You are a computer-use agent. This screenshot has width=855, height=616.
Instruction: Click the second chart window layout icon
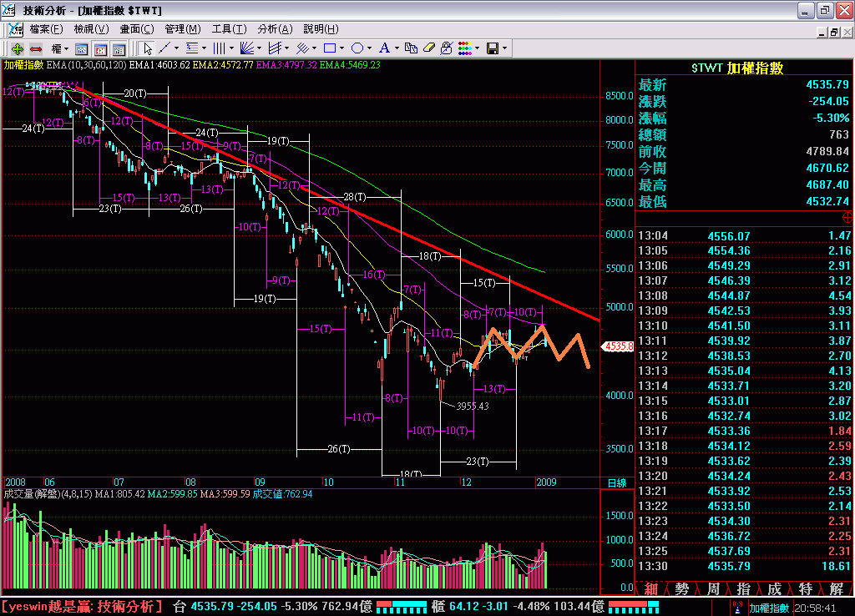tap(100, 49)
